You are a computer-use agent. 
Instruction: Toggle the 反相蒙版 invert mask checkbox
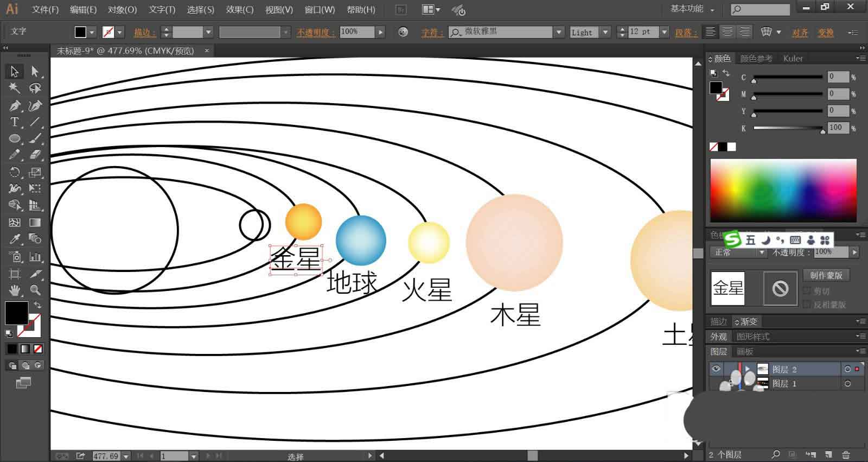[807, 305]
